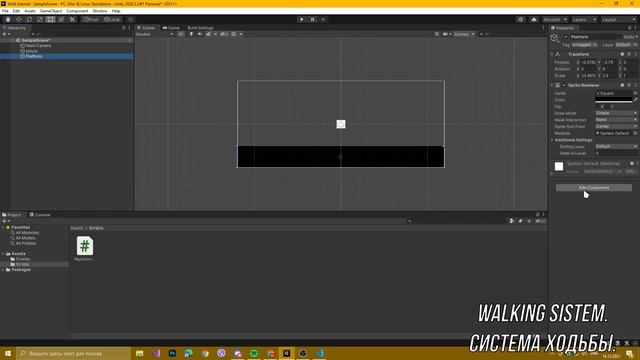Toggle scene grid visibility

click(x=234, y=34)
